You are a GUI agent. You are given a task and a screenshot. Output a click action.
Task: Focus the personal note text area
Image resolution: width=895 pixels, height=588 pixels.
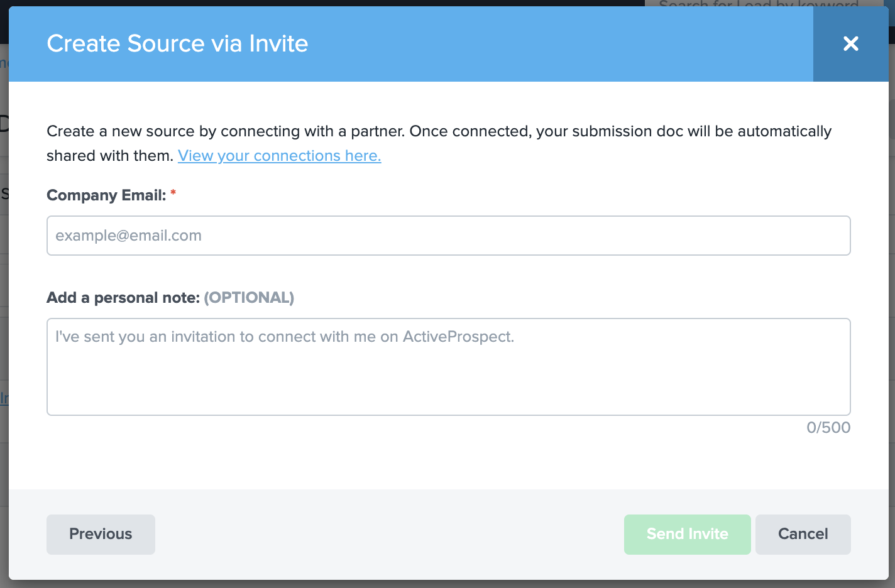[448, 367]
